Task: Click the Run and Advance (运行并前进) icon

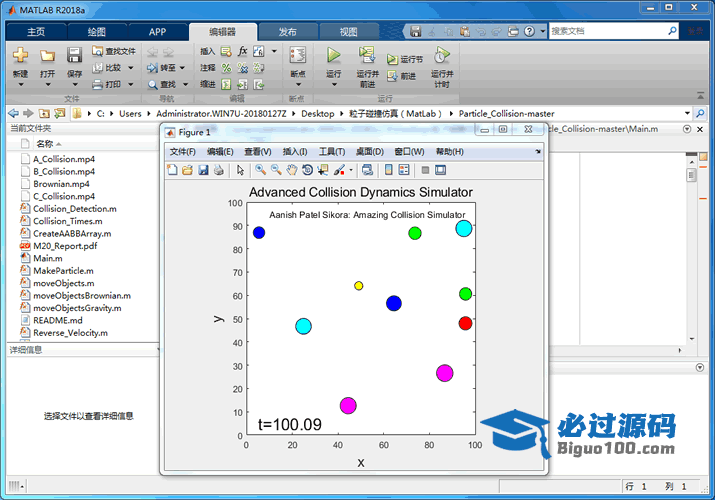Action: pos(367,55)
